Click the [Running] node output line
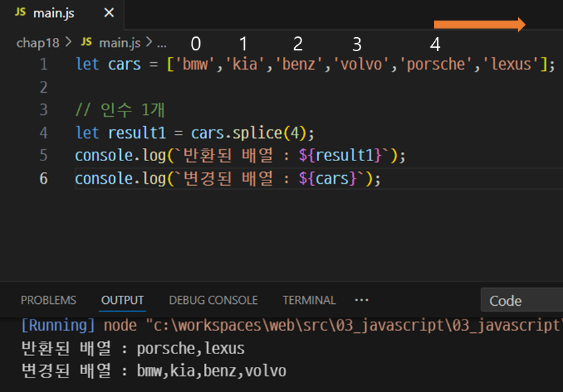 pos(291,326)
